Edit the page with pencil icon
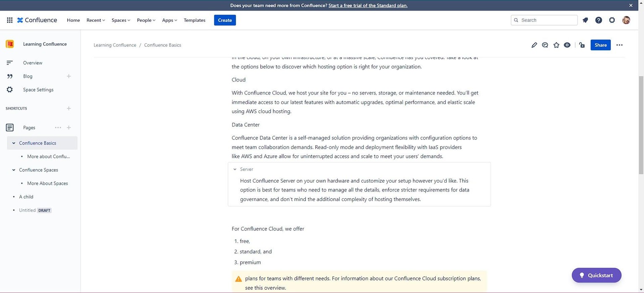The image size is (644, 293). [x=534, y=45]
